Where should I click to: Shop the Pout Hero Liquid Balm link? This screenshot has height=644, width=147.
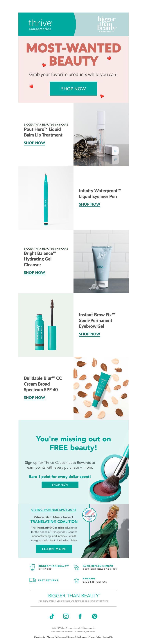[34, 143]
